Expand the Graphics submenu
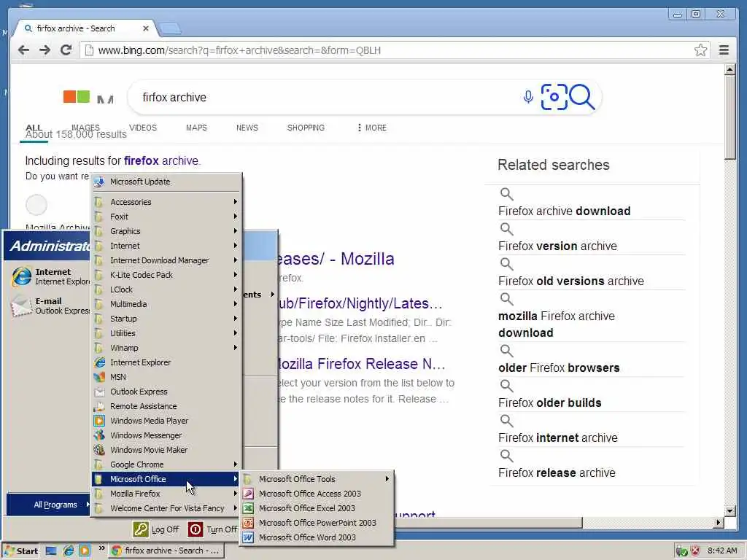Image resolution: width=747 pixels, height=560 pixels. [x=167, y=231]
